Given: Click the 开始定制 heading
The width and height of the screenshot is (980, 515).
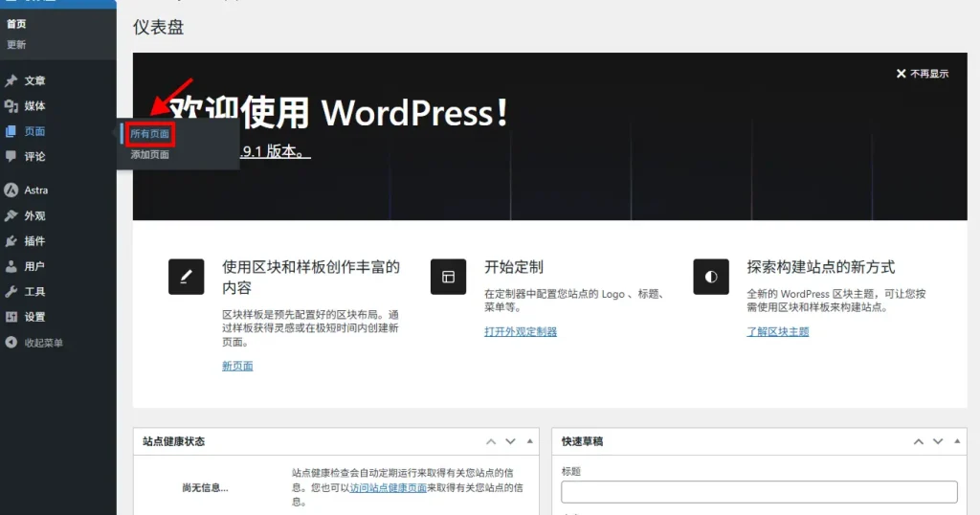Looking at the screenshot, I should click(514, 267).
